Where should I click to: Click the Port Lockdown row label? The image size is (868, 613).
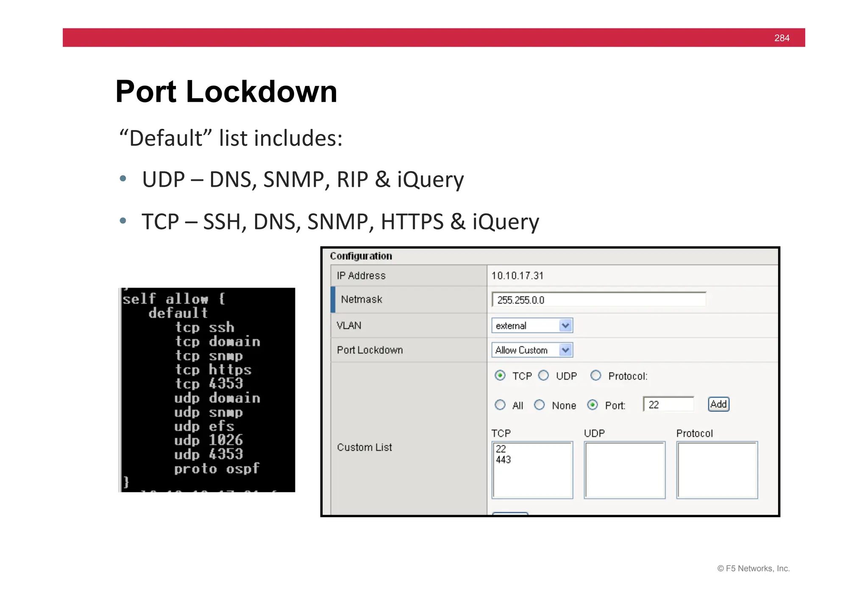pyautogui.click(x=370, y=350)
